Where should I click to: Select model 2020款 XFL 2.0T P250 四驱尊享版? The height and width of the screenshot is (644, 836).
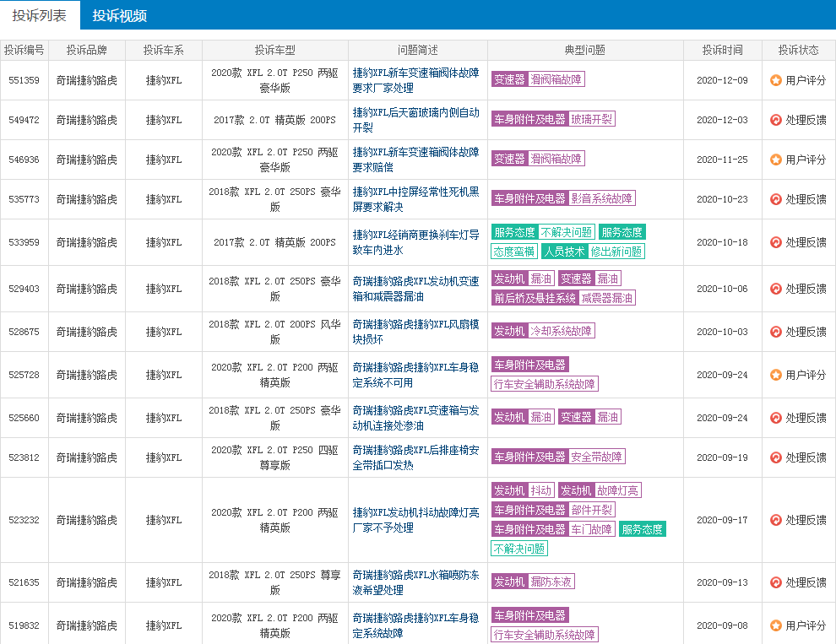275,458
